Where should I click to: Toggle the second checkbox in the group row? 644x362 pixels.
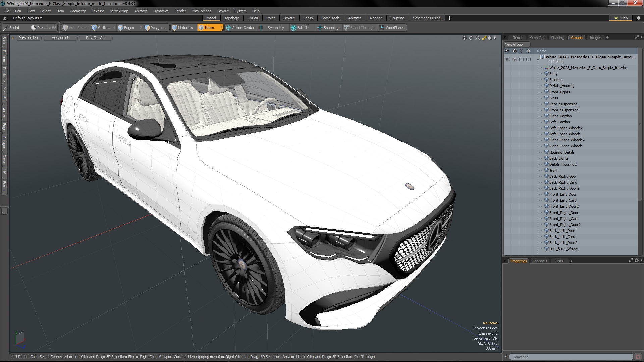(x=529, y=59)
